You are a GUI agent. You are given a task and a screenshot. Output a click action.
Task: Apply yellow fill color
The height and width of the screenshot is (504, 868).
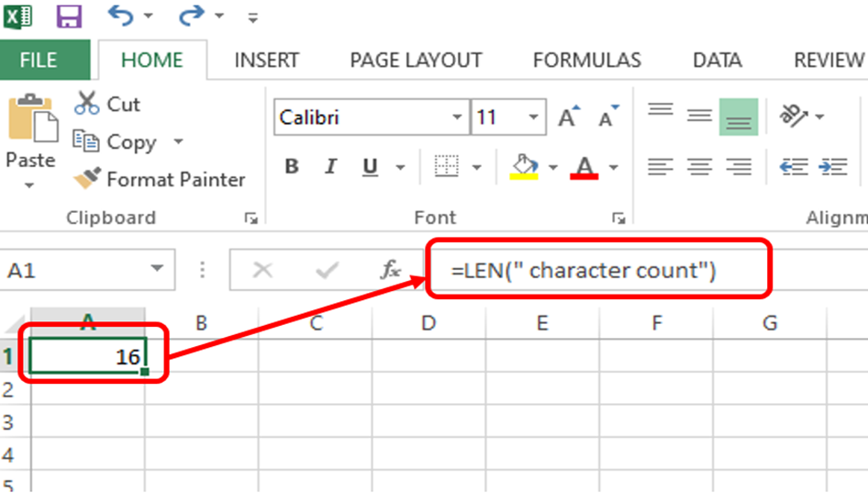[524, 167]
